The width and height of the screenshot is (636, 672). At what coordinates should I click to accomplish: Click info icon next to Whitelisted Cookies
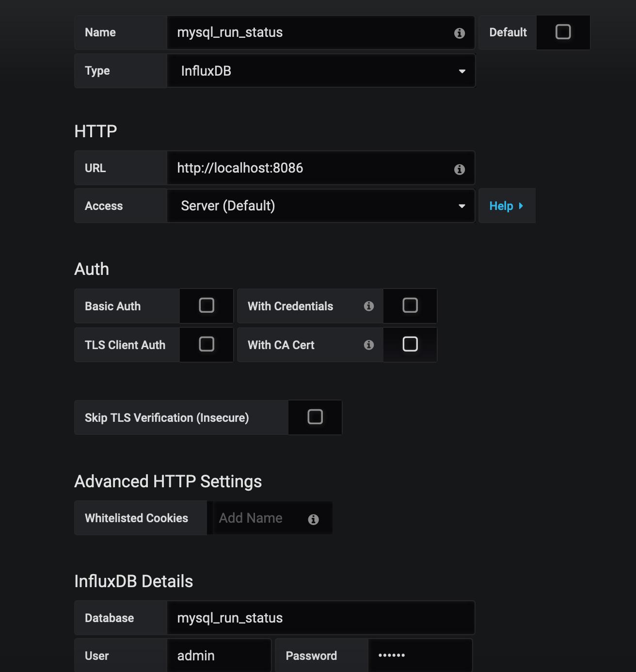coord(314,519)
